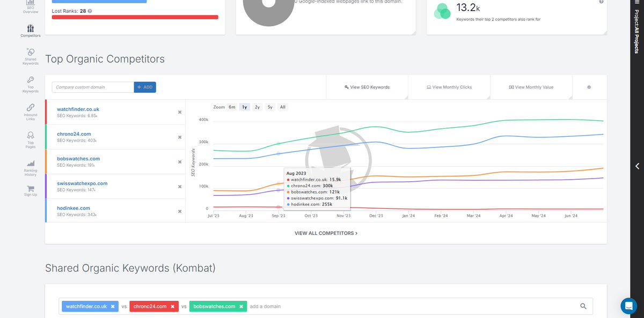Click the blue ADD button
The width and height of the screenshot is (644, 318).
click(x=145, y=86)
